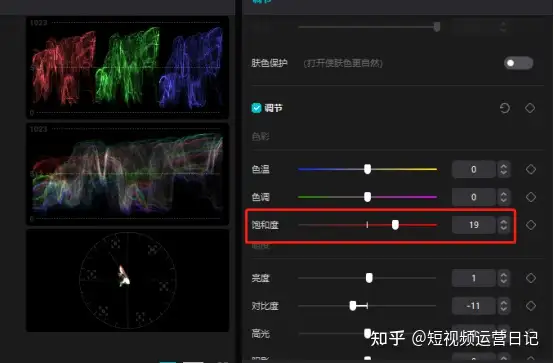Uncheck the 调节 checkbox
This screenshot has height=363, width=554.
point(256,108)
